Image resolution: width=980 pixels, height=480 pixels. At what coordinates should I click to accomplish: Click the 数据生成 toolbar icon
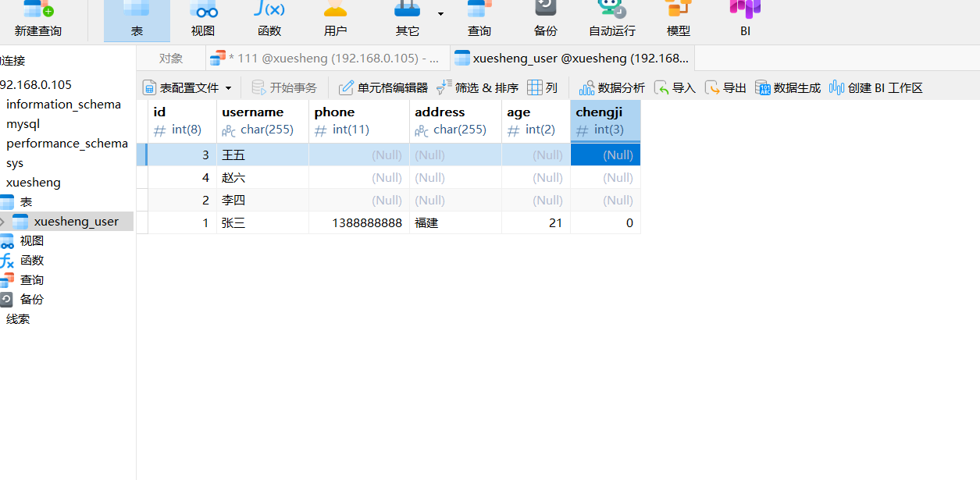787,87
